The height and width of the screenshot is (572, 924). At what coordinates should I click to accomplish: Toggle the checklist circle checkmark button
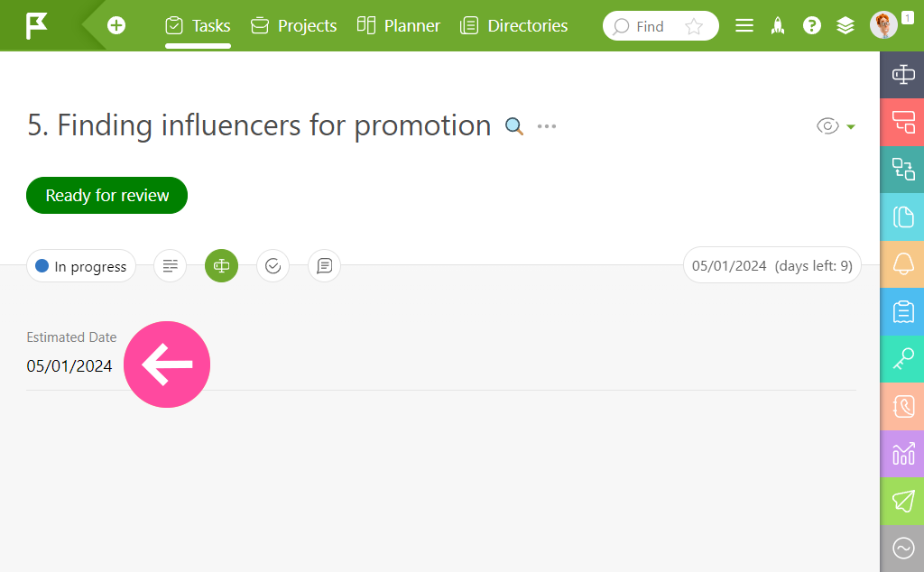pos(273,265)
